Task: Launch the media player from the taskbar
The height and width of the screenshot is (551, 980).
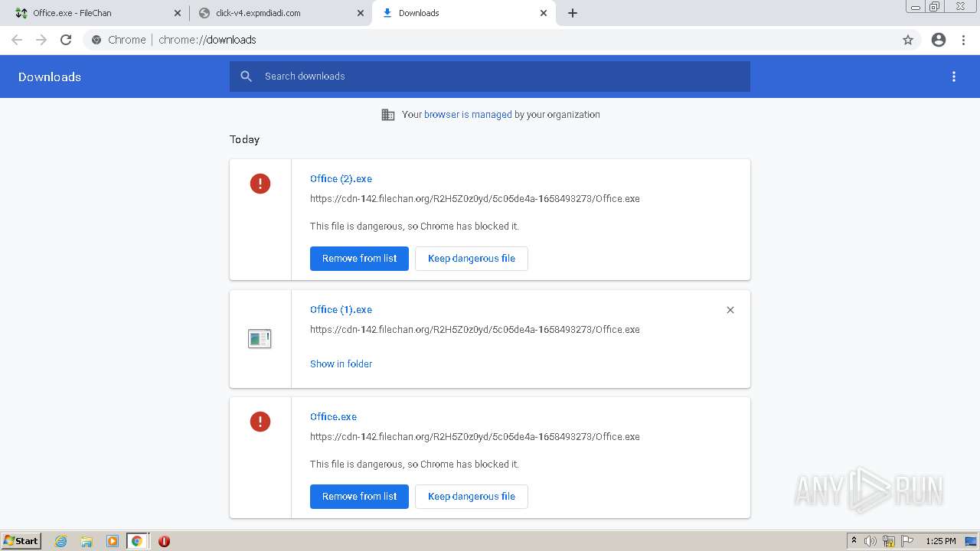Action: [112, 541]
